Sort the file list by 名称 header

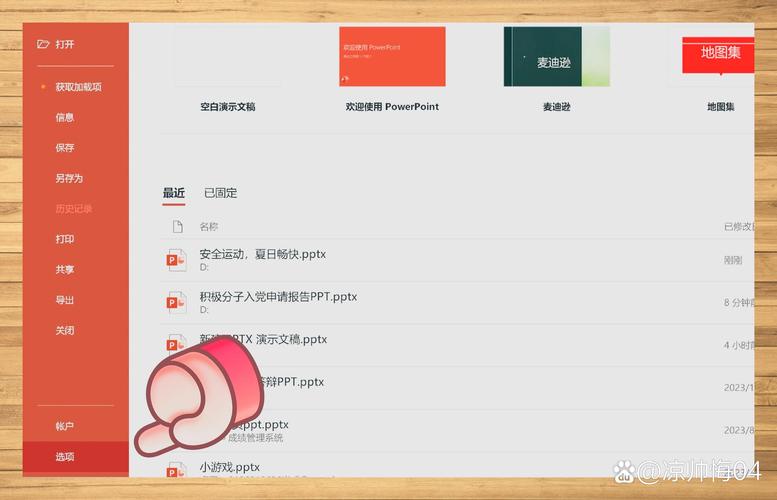(x=208, y=226)
